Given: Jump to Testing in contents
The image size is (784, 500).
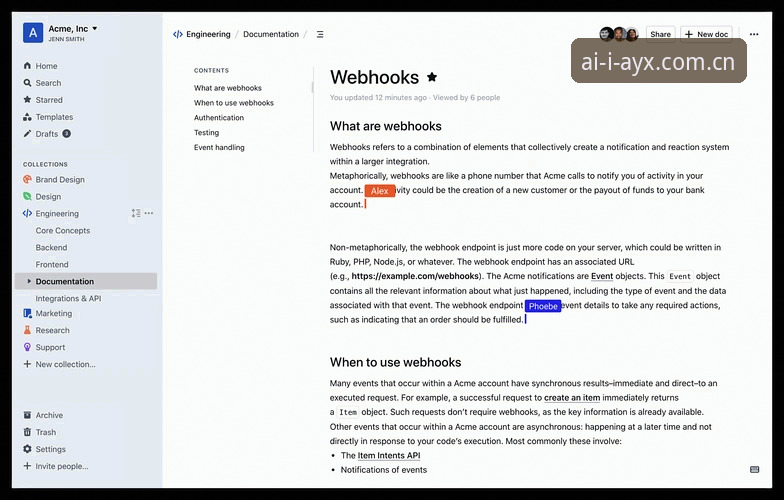Looking at the screenshot, I should pyautogui.click(x=206, y=133).
